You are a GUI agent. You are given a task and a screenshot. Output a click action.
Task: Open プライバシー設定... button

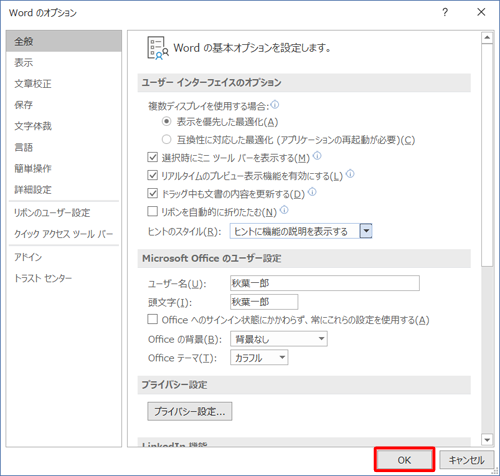tap(190, 411)
